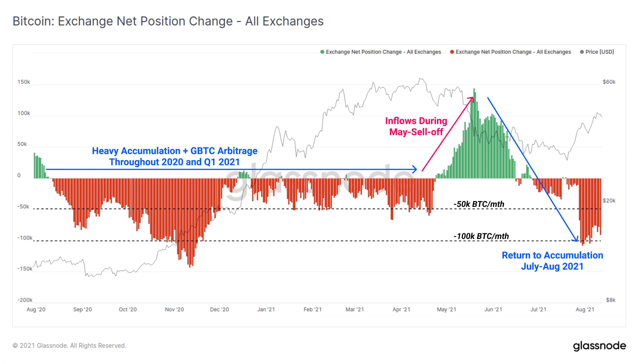Toggle the green-dot Exchange Net Position legend label
Screen dimensions: 639x364
click(383, 52)
